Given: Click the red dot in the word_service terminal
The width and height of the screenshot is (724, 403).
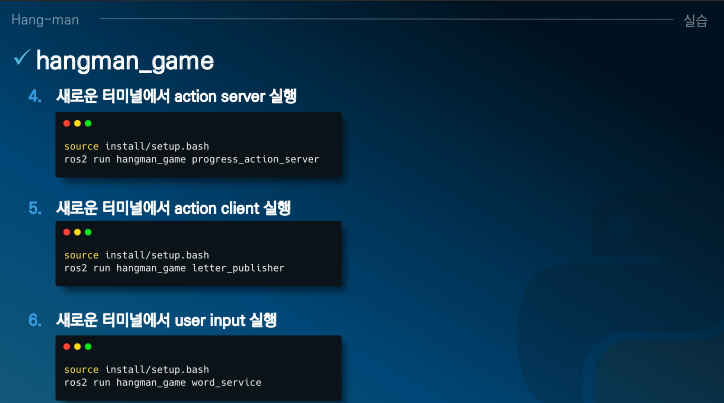Looking at the screenshot, I should [66, 347].
